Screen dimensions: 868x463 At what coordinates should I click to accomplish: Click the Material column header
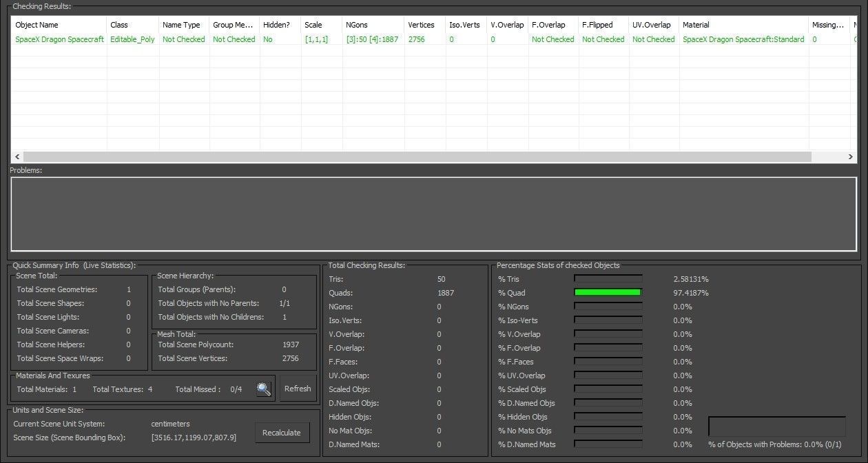coord(744,25)
